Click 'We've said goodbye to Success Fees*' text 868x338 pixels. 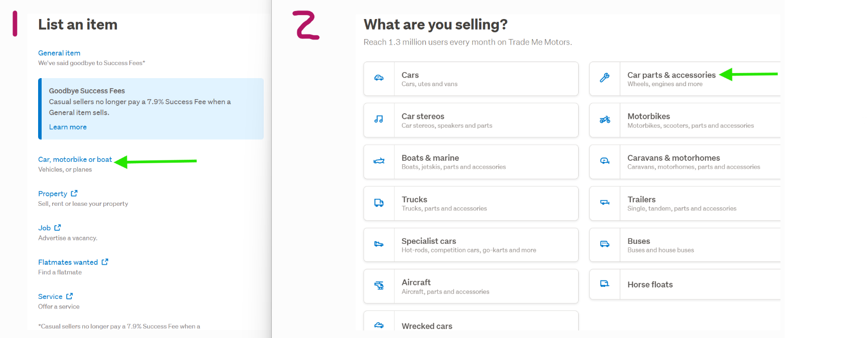92,63
